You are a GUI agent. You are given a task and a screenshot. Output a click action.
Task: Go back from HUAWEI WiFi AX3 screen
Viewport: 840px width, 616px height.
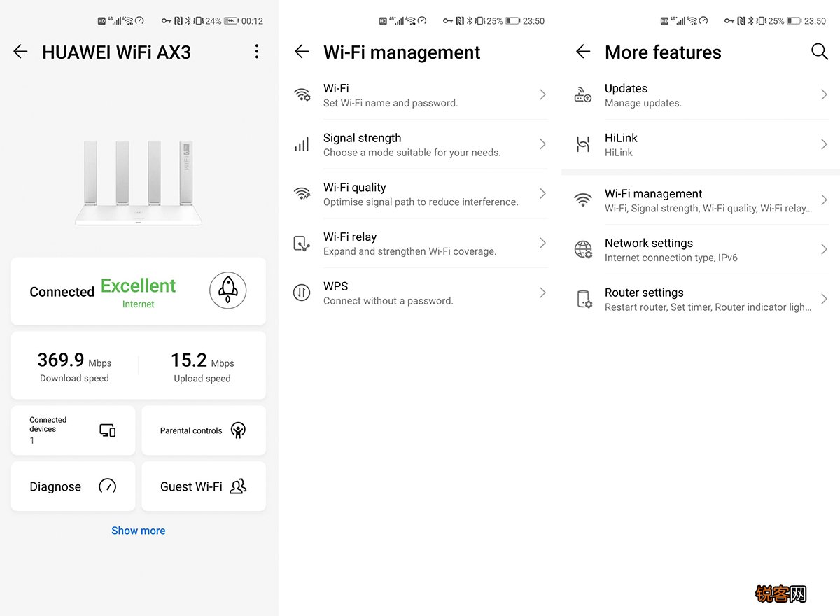point(20,52)
